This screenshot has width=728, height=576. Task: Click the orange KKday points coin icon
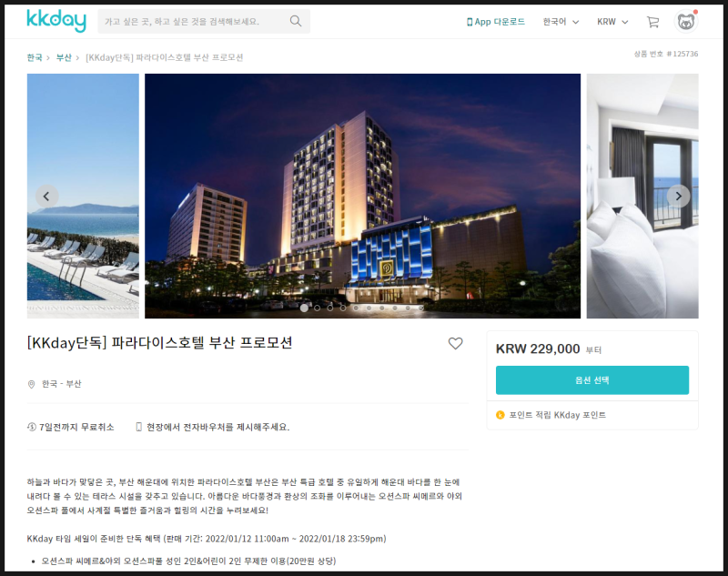(x=500, y=415)
